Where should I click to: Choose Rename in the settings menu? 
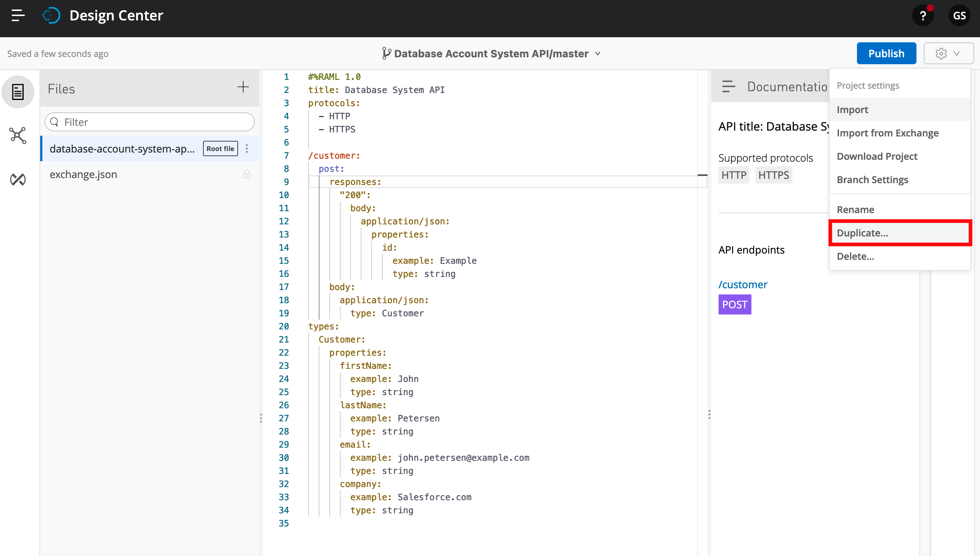pos(855,209)
